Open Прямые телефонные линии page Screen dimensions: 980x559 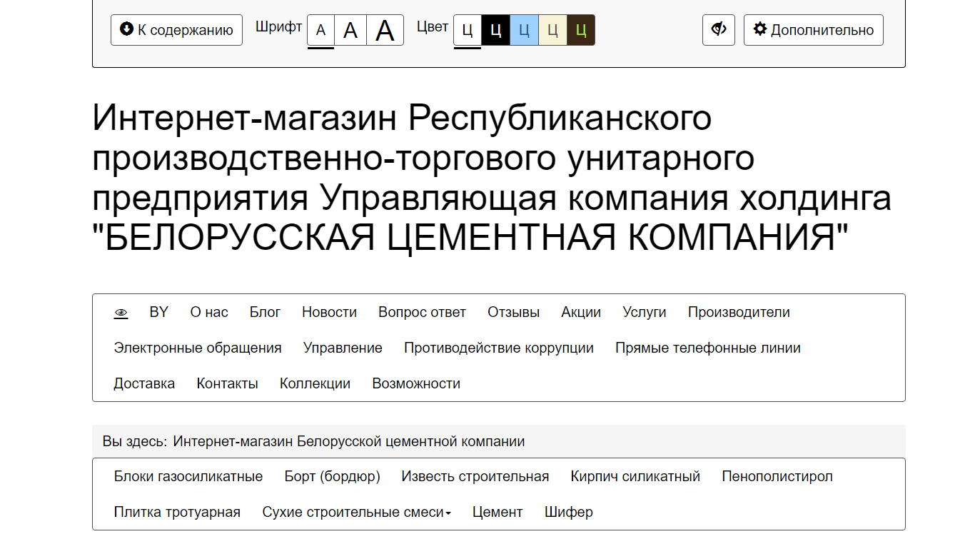tap(708, 348)
